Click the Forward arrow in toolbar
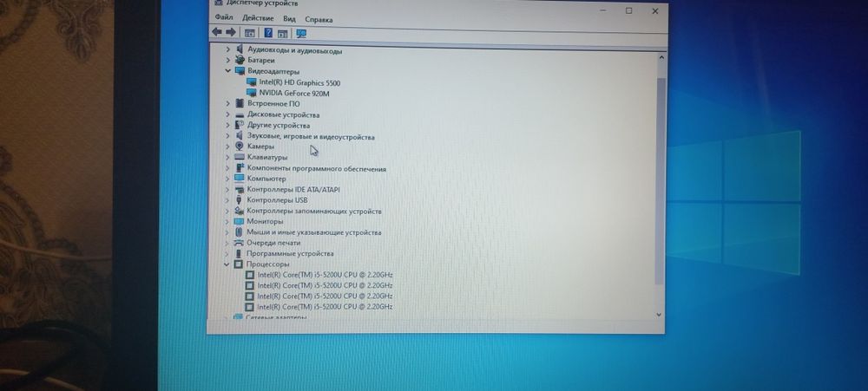Screen dimensions: 868x391 coord(231,33)
